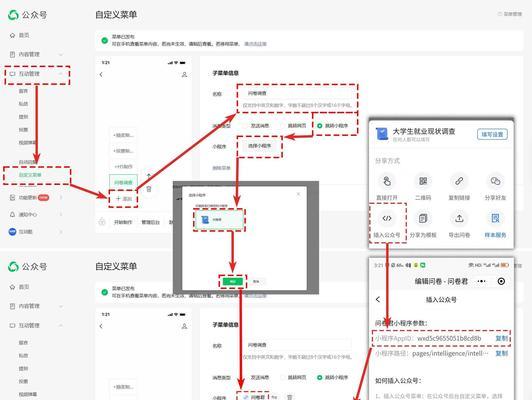Pick the mini program card in dialog

tap(219, 220)
